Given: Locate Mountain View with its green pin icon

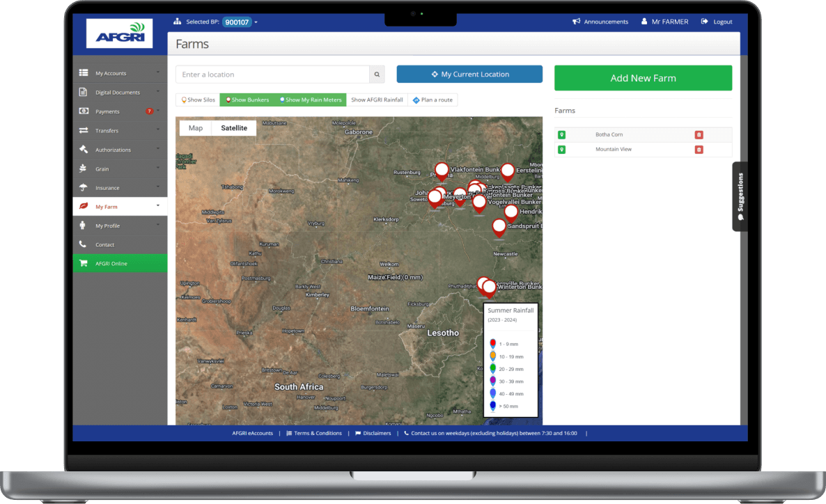Looking at the screenshot, I should (x=561, y=150).
